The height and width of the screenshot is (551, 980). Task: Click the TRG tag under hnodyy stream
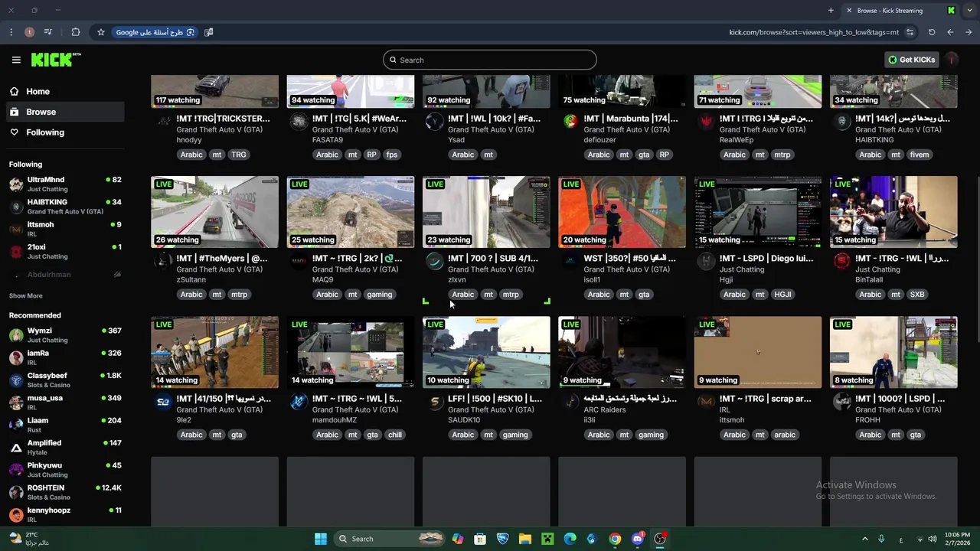[239, 155]
